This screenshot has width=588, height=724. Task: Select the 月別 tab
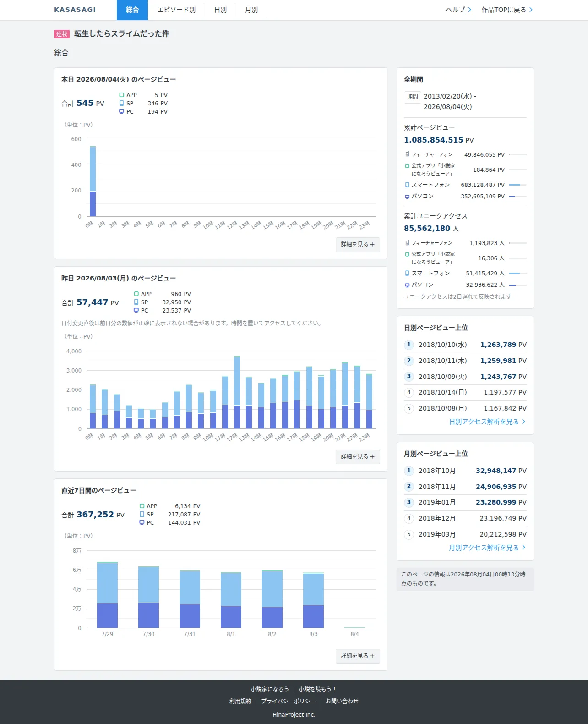tap(251, 10)
